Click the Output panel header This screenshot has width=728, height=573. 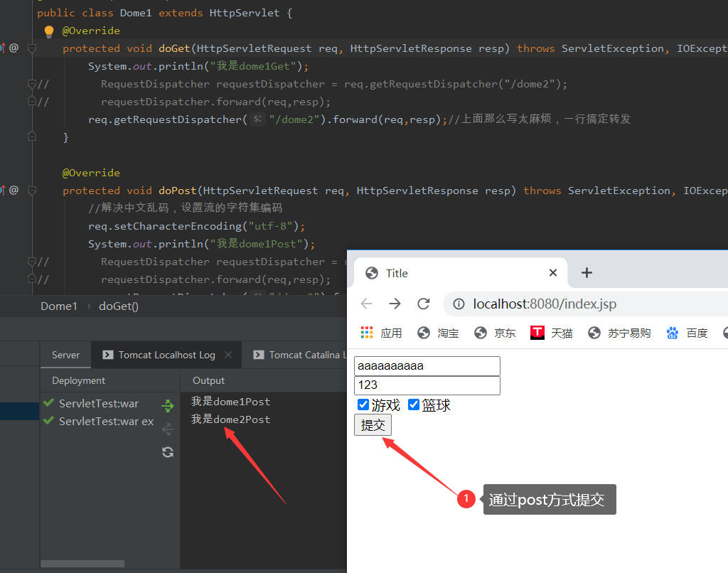(x=208, y=380)
